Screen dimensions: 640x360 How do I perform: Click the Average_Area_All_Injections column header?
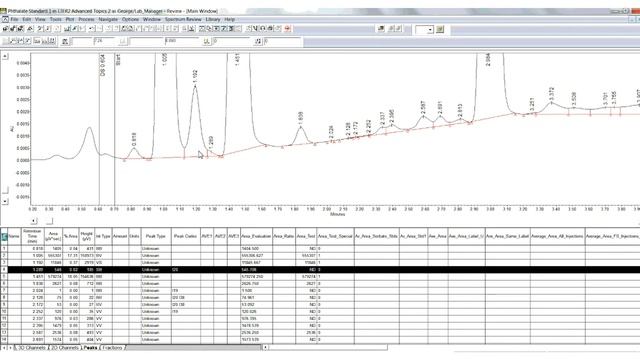tap(557, 236)
